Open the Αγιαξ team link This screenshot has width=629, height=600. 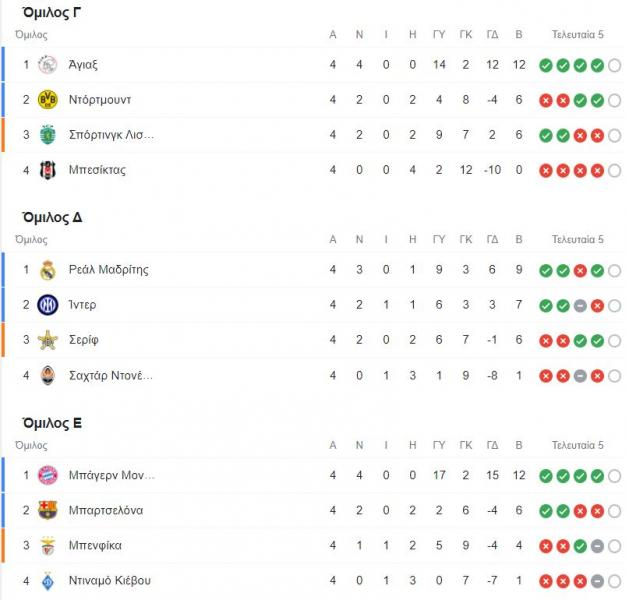point(83,65)
